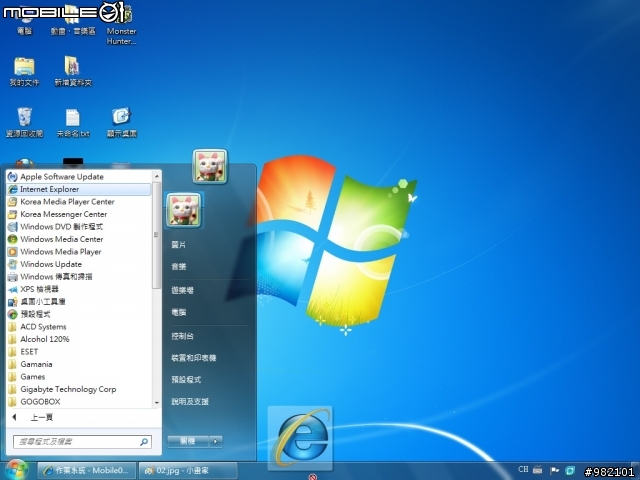Select the Recycle Bin desktop icon
Viewport: 640px width, 480px height.
(24, 122)
